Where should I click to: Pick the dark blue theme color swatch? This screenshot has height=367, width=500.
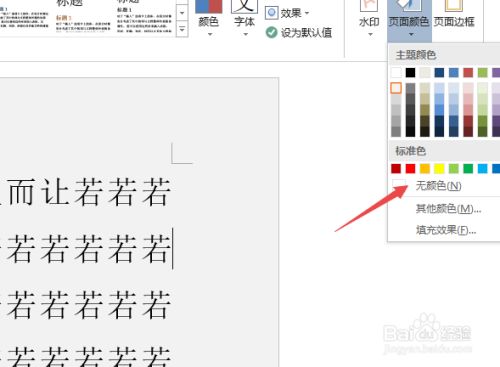click(439, 72)
